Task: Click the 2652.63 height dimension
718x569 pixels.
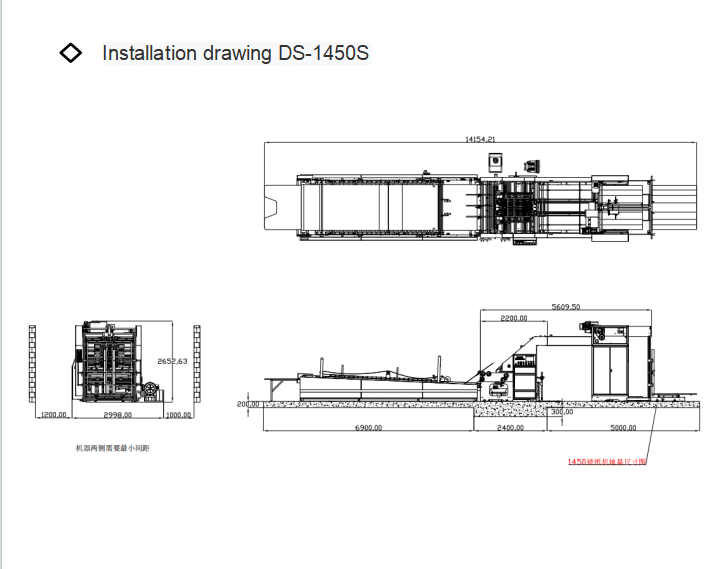Action: [172, 361]
